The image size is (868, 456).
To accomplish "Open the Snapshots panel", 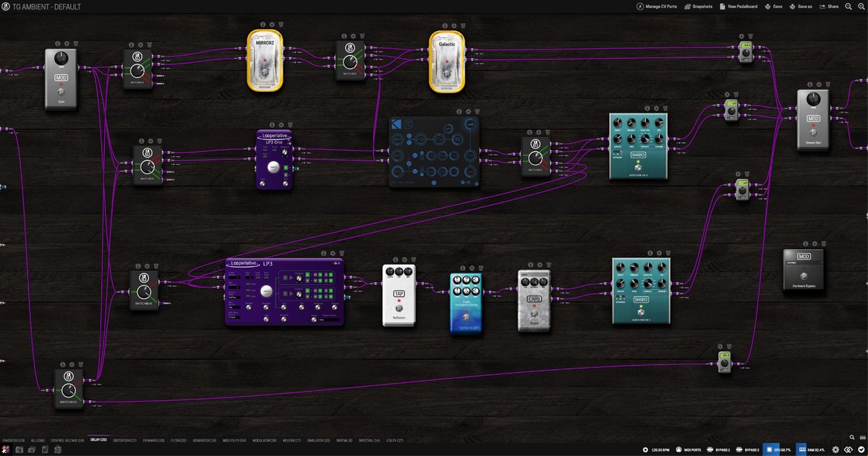I will click(697, 6).
